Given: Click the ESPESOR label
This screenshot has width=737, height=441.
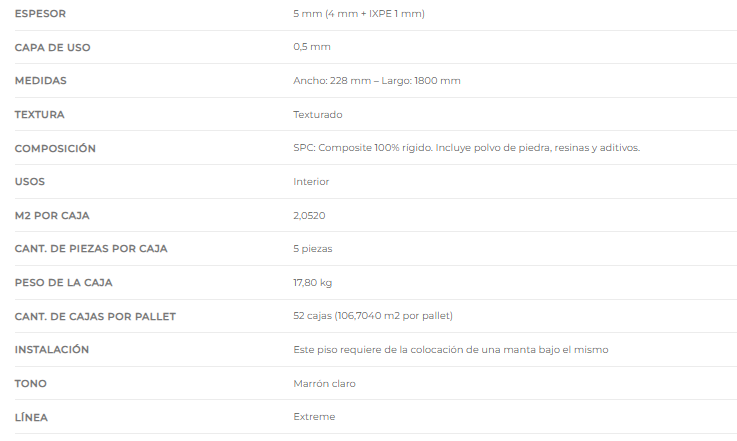Looking at the screenshot, I should pyautogui.click(x=40, y=14).
